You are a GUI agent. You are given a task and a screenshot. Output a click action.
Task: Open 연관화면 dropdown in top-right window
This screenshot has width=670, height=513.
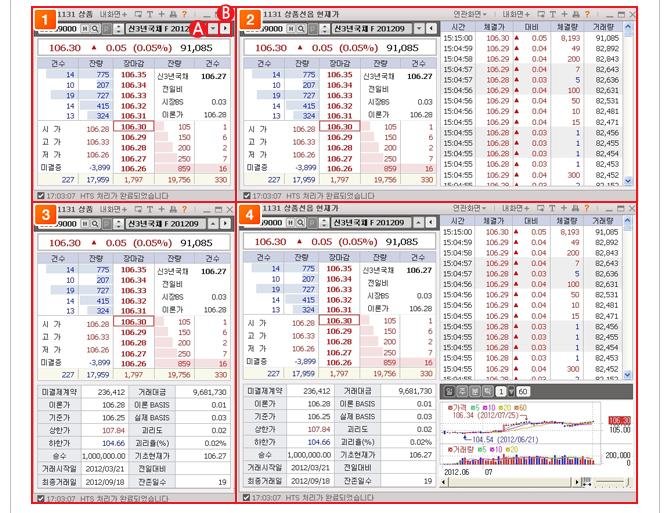click(x=470, y=15)
